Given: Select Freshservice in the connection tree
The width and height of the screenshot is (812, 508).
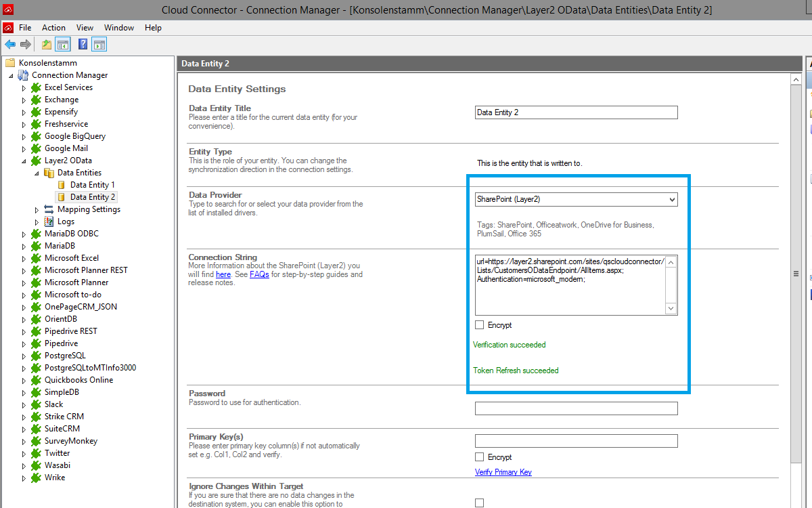Looking at the screenshot, I should pyautogui.click(x=66, y=124).
